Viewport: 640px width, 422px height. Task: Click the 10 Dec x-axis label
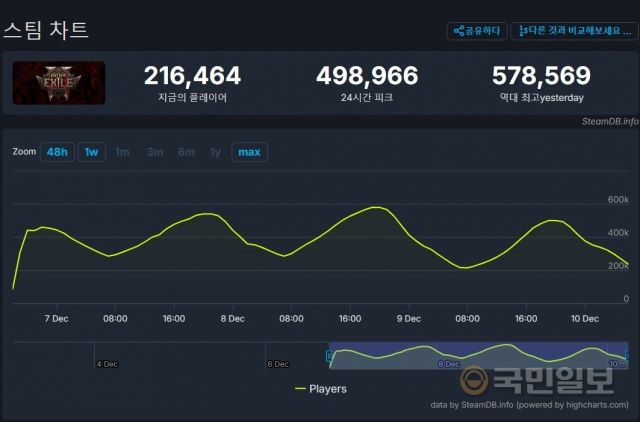coord(584,319)
